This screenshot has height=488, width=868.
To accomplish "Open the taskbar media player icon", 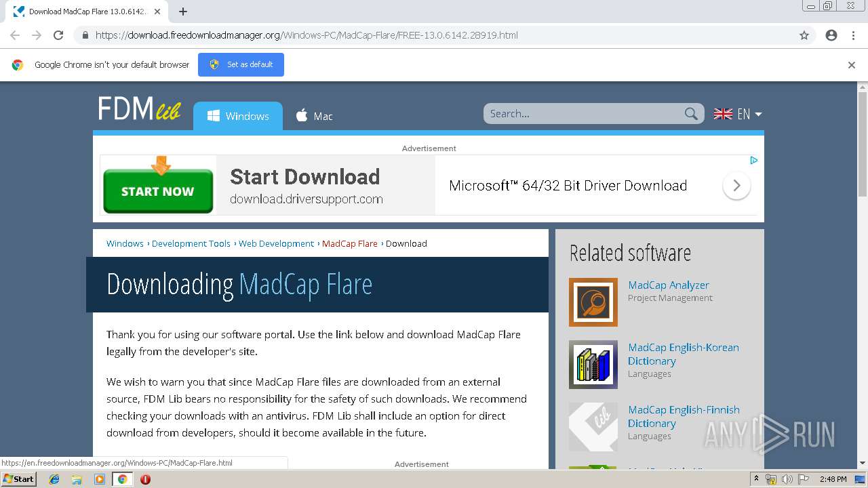I will coord(100,479).
